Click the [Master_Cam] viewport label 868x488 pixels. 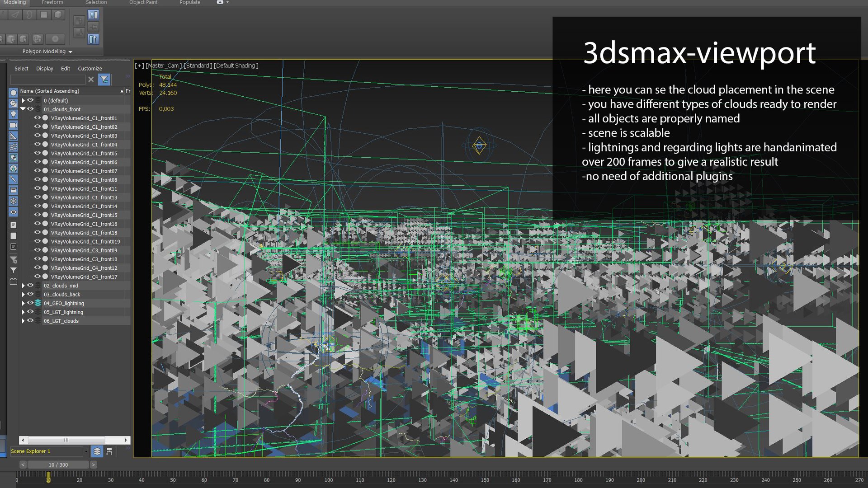[164, 66]
